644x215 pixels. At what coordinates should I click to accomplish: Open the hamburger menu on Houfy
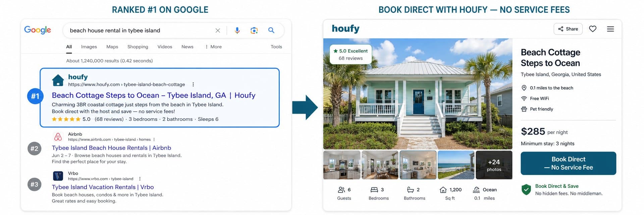(610, 29)
